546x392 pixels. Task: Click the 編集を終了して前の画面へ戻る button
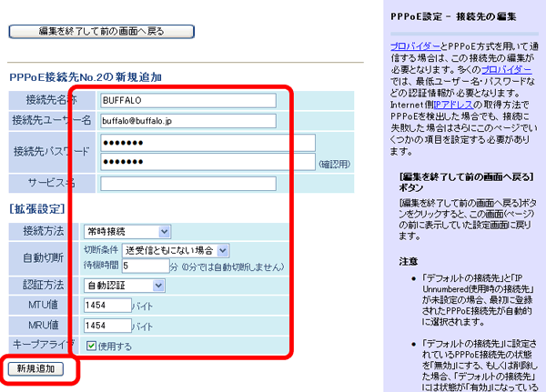(x=101, y=32)
